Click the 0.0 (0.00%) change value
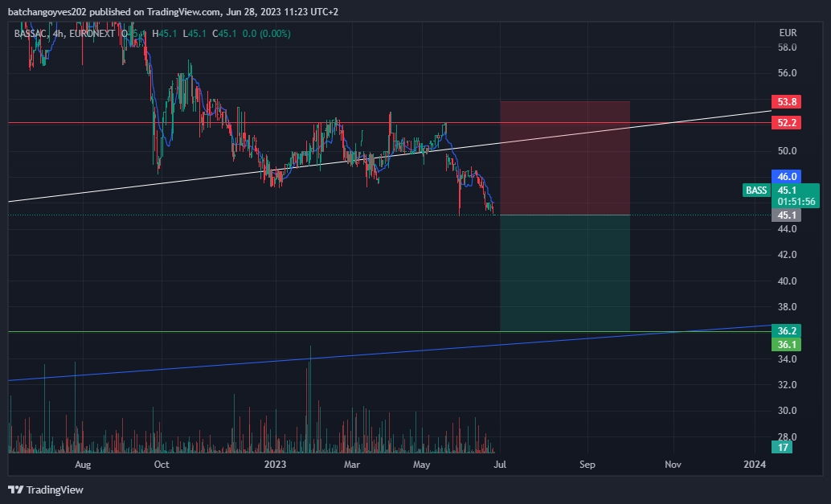831x504 pixels. tap(266, 34)
